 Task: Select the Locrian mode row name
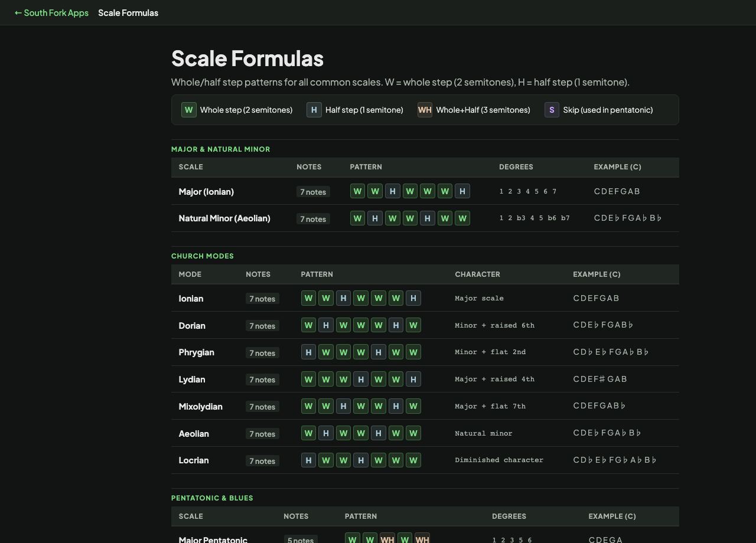(194, 460)
